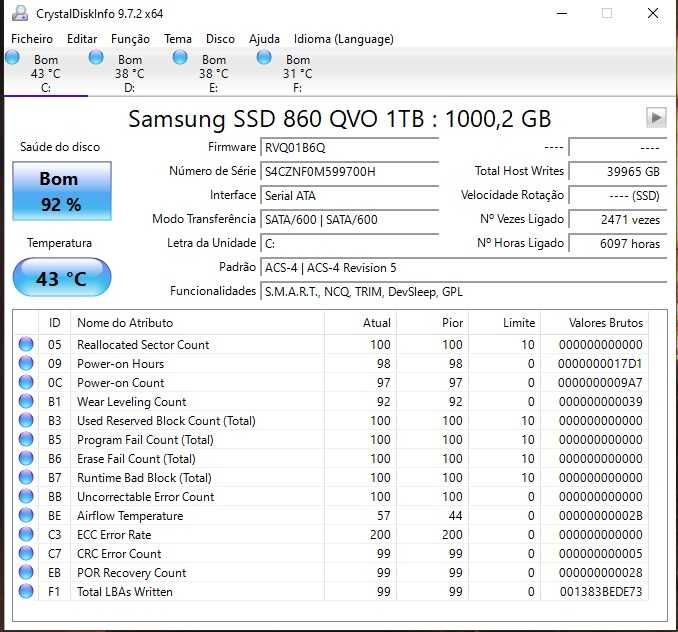Select the E: drive tab
678x632 pixels.
[214, 73]
